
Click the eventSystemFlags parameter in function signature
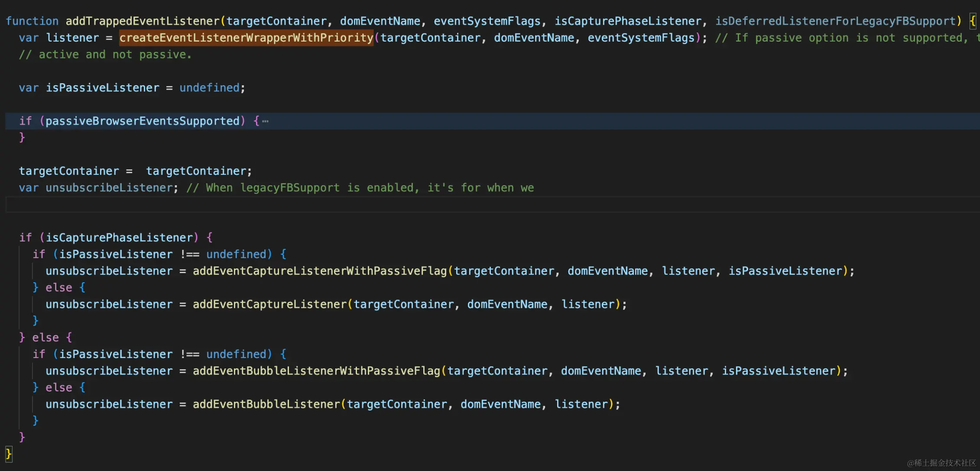(487, 21)
